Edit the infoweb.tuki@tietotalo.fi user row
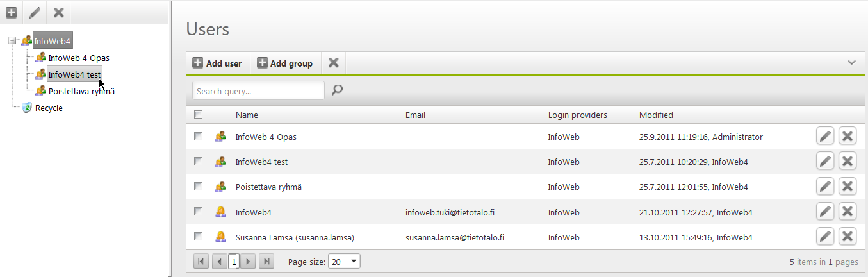Viewport: 868px width, 277px height. (x=825, y=212)
